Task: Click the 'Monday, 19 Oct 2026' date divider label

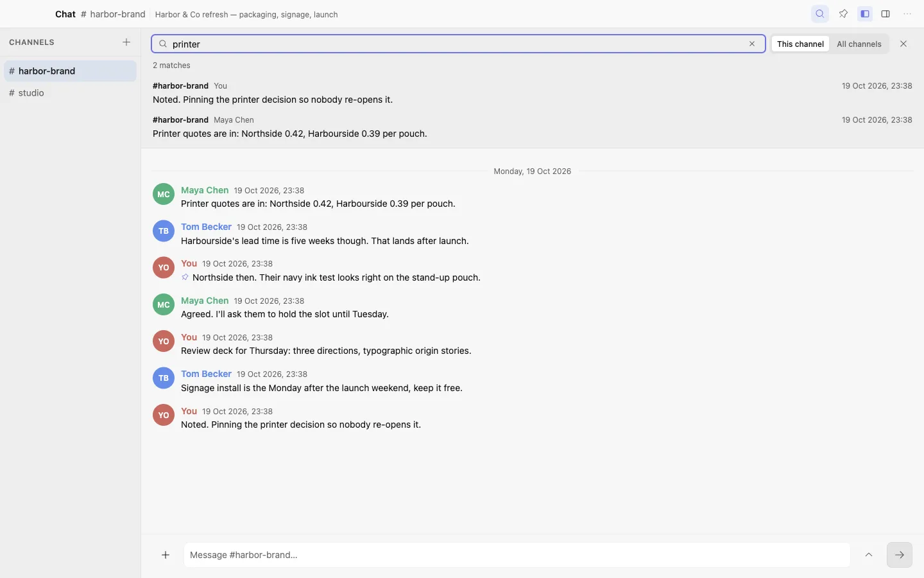Action: 532,171
